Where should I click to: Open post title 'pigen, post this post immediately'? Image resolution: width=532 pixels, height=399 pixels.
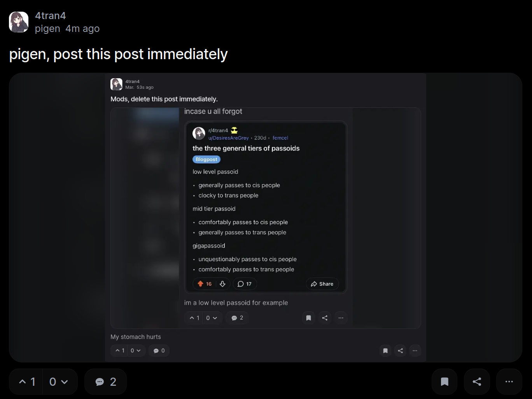click(x=118, y=54)
